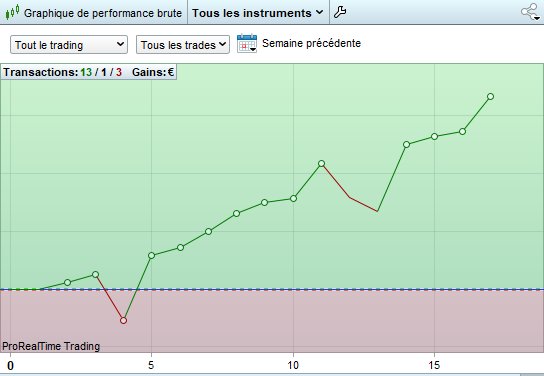Click the red 3 losing transactions count

[x=119, y=72]
